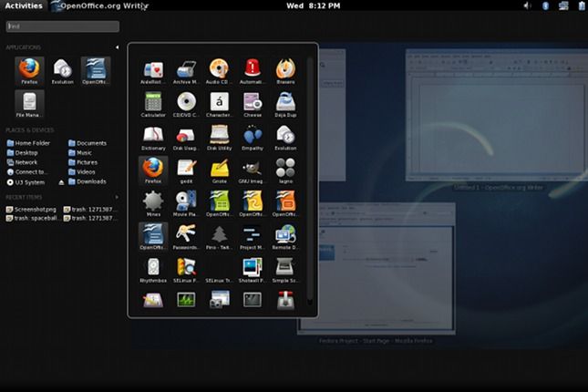Open OpenOffice Writer from the favorites sidebar

(96, 71)
